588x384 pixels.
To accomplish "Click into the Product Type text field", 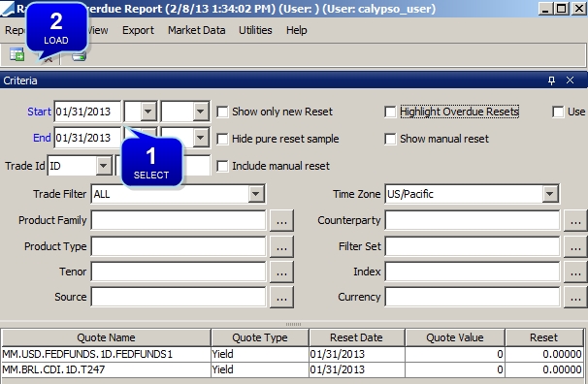I will [179, 246].
